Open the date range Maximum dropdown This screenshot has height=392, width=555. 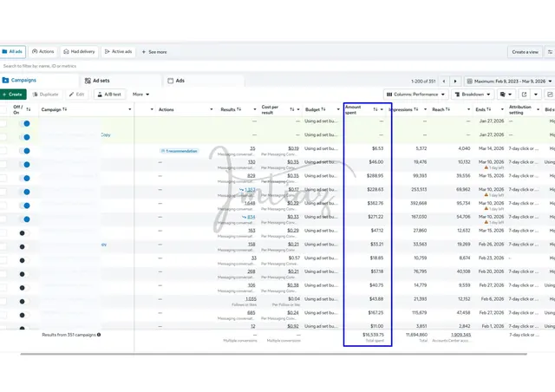click(509, 82)
